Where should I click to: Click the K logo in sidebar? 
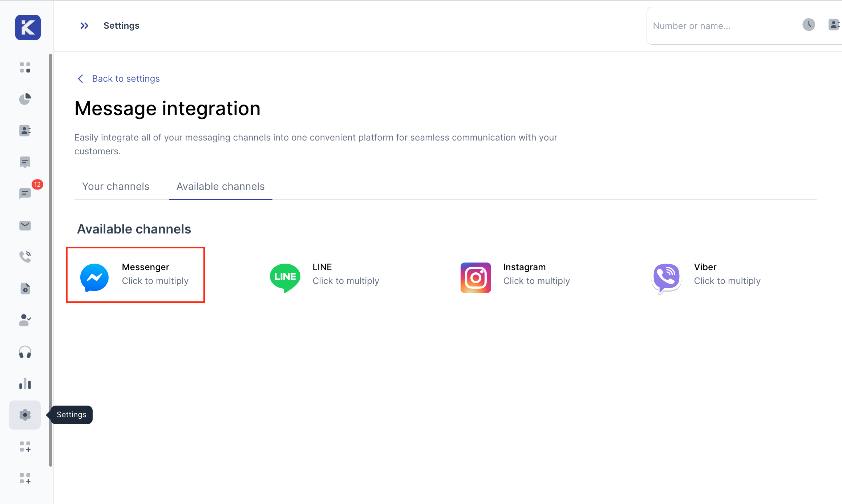point(28,28)
